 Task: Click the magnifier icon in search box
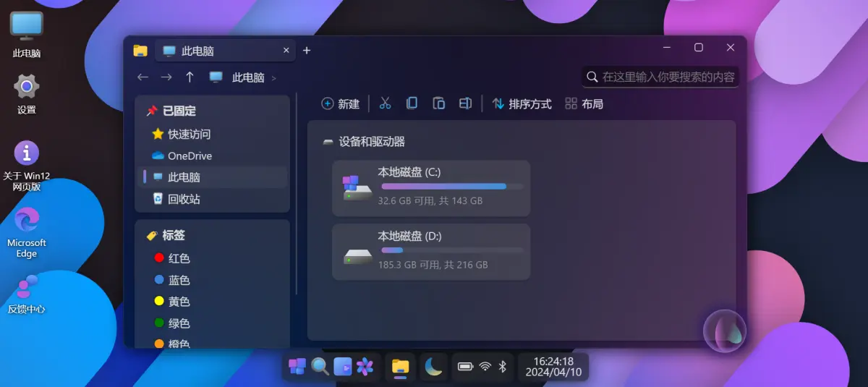pos(592,77)
